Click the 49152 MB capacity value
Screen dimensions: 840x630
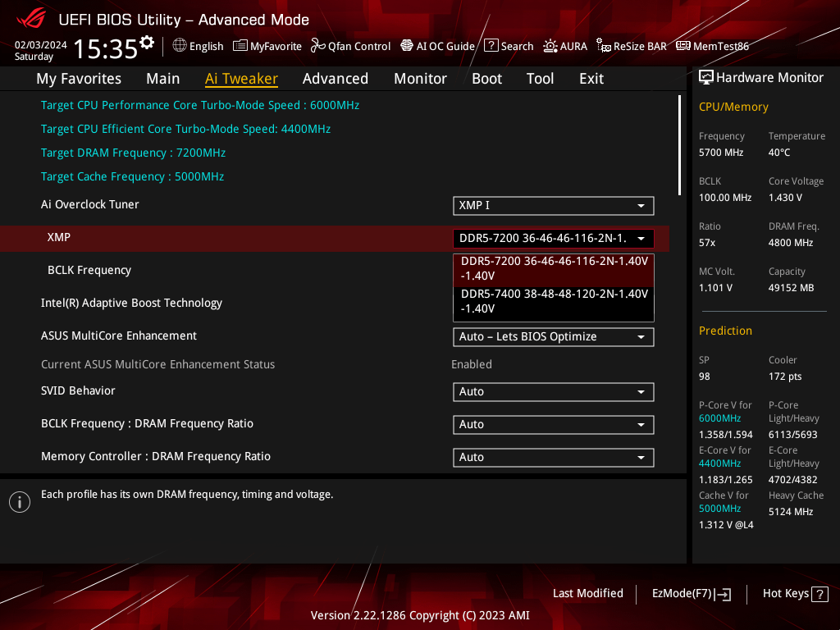coord(792,288)
